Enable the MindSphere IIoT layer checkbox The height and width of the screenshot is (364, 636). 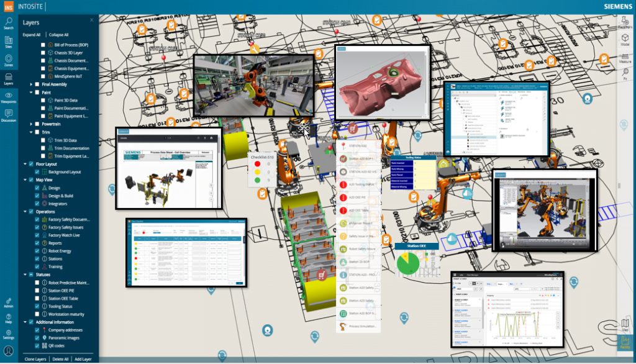click(43, 76)
